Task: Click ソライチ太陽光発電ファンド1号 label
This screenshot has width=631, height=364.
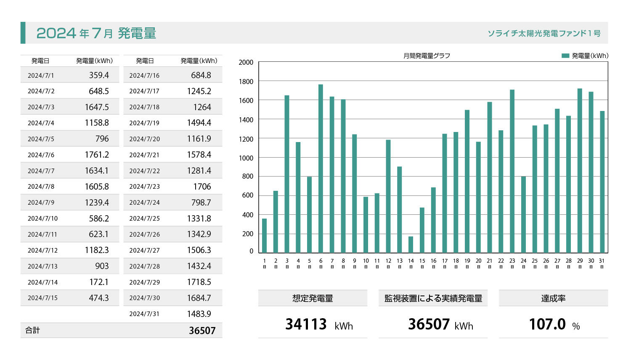Action: tap(544, 33)
